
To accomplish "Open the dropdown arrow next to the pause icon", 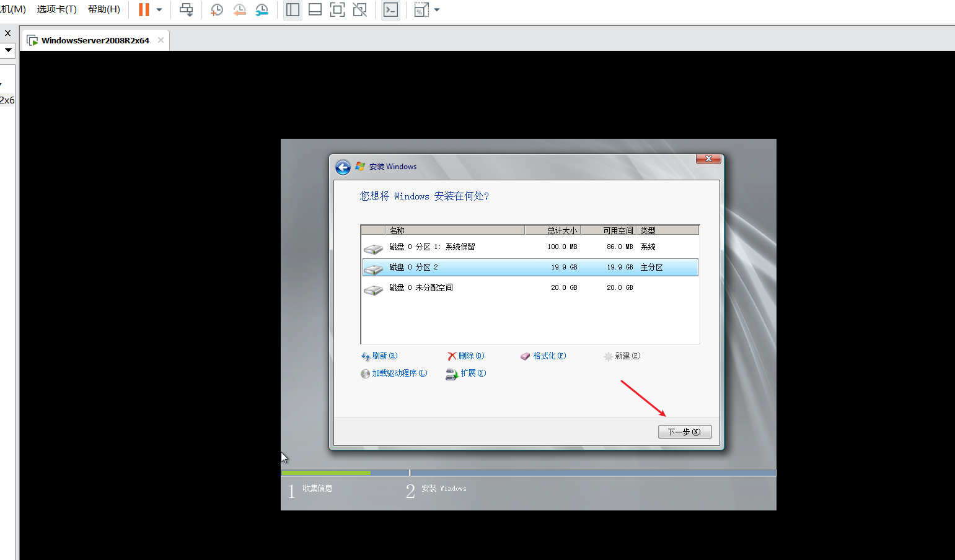I will click(159, 10).
